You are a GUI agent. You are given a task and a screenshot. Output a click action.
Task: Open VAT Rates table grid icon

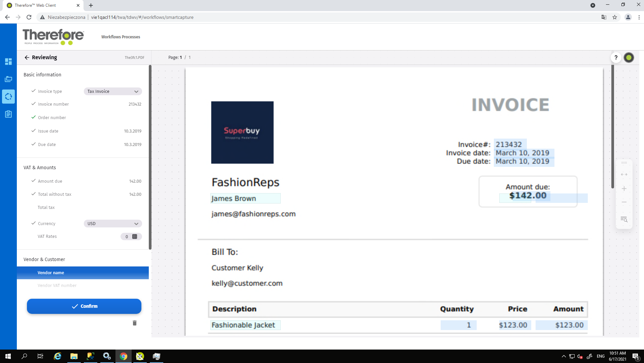[x=135, y=237]
